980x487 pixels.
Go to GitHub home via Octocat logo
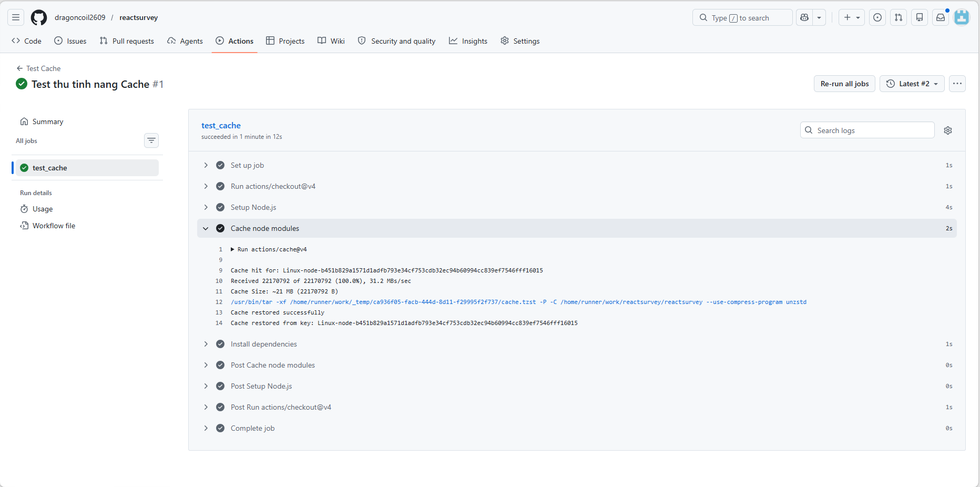click(x=39, y=17)
